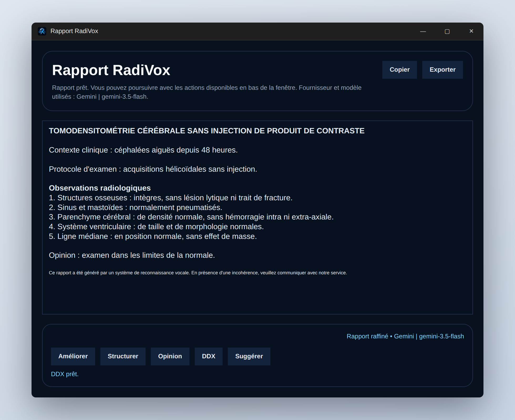Screen dimensions: 515x420
Task: Click 'Observations radiologiques' heading
Action: (x=100, y=188)
